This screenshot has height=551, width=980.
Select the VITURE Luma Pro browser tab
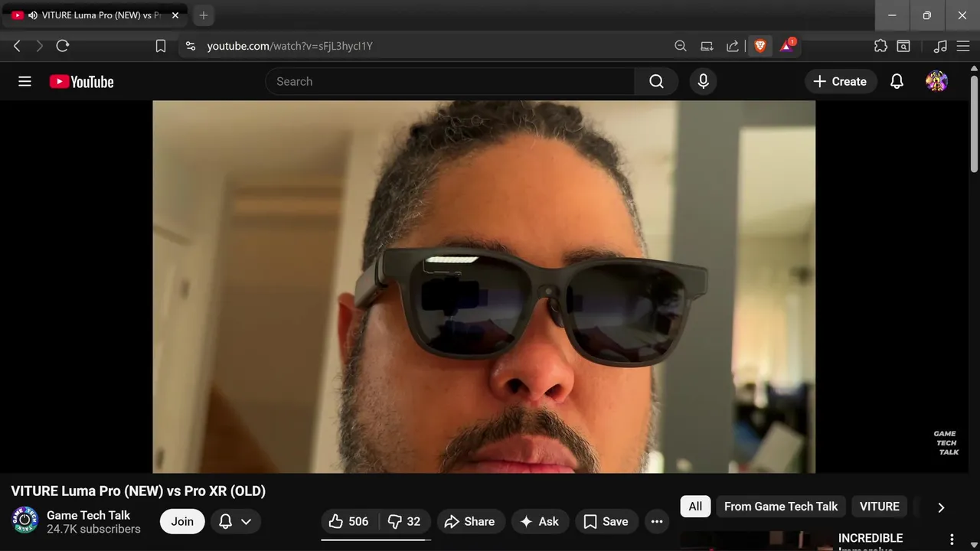click(95, 15)
